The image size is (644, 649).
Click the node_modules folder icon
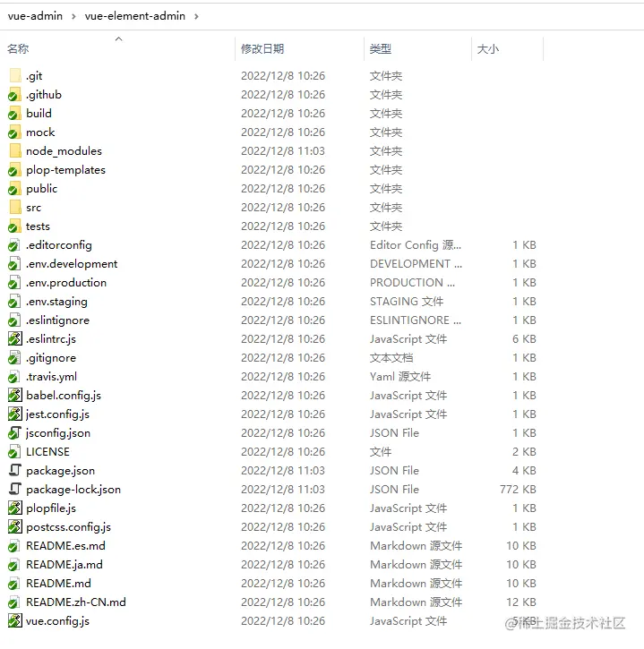click(15, 151)
